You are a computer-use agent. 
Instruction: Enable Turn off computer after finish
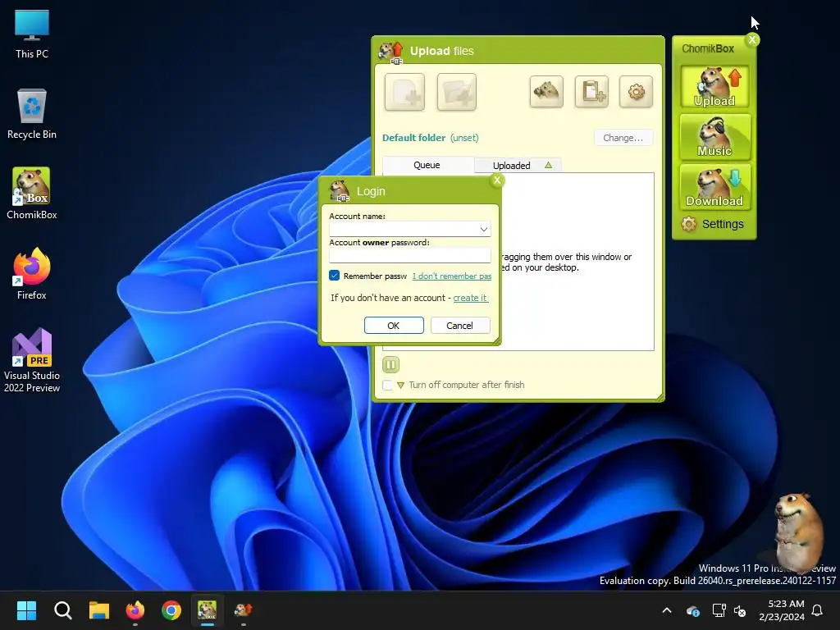387,385
